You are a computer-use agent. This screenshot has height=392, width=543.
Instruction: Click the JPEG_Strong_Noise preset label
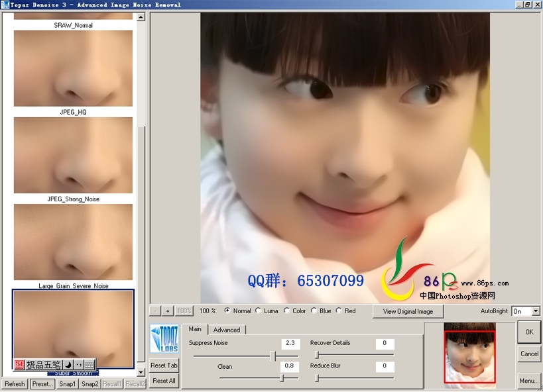[73, 199]
